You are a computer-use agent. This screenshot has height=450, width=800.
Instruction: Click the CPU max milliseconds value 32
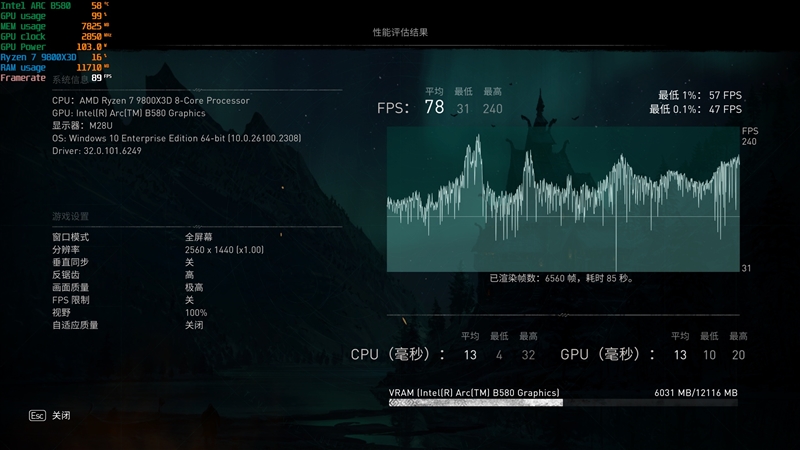click(x=528, y=355)
